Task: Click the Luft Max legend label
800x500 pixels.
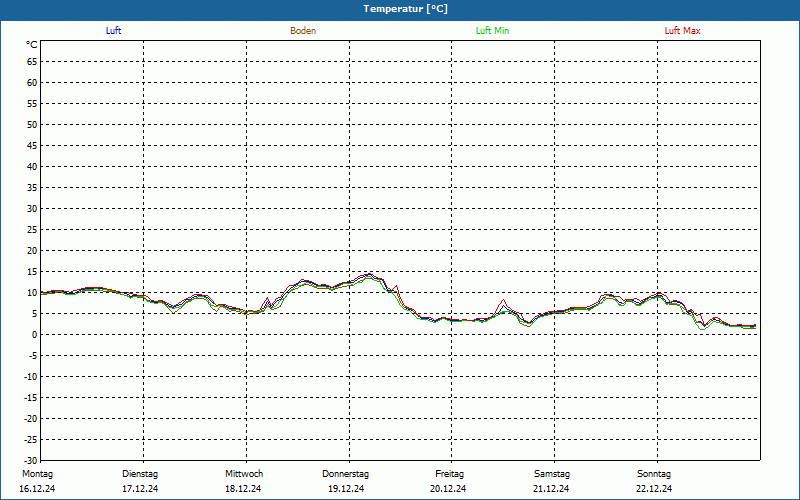Action: [682, 31]
